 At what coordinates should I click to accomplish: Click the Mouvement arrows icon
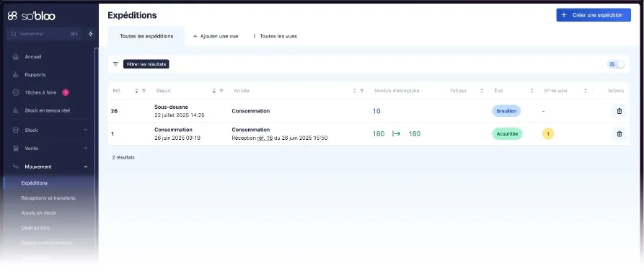pos(16,167)
